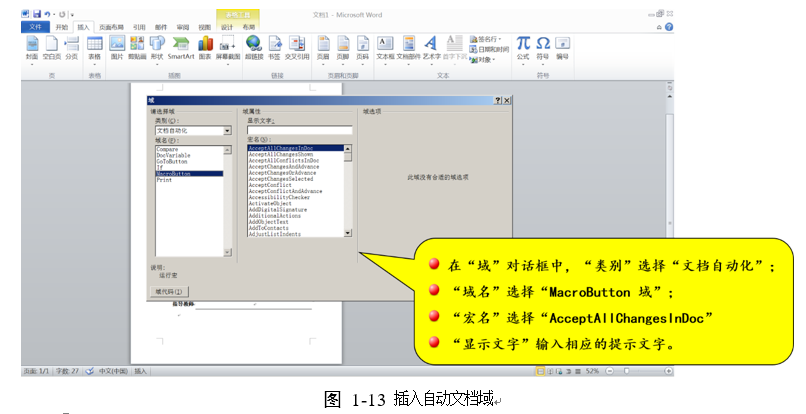Screen dimensions: 806x414
Task: Click Date and Time (日期和时间) button
Action: pos(489,49)
